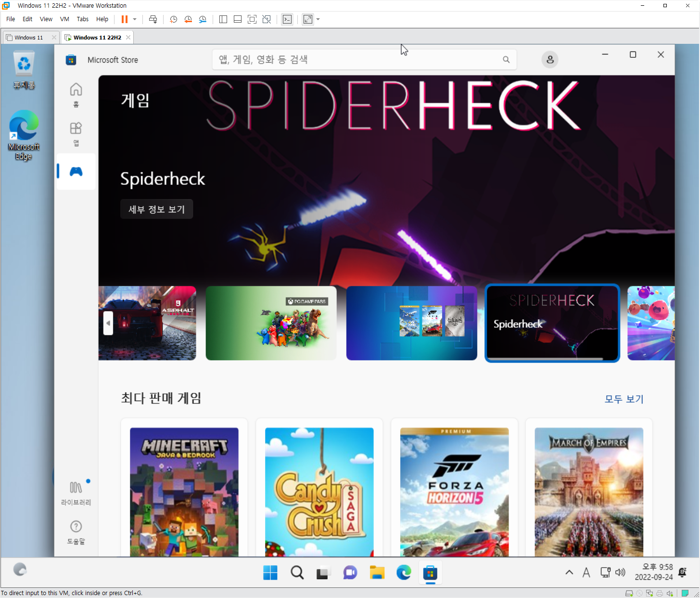The image size is (700, 598).
Task: Open the VMware File menu
Action: coord(11,19)
